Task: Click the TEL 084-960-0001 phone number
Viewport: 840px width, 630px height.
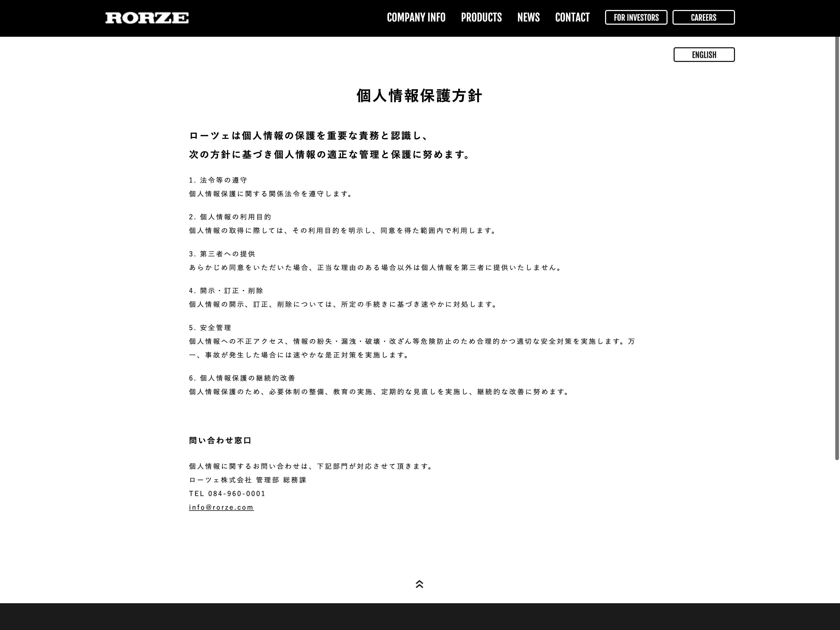Action: pyautogui.click(x=227, y=494)
